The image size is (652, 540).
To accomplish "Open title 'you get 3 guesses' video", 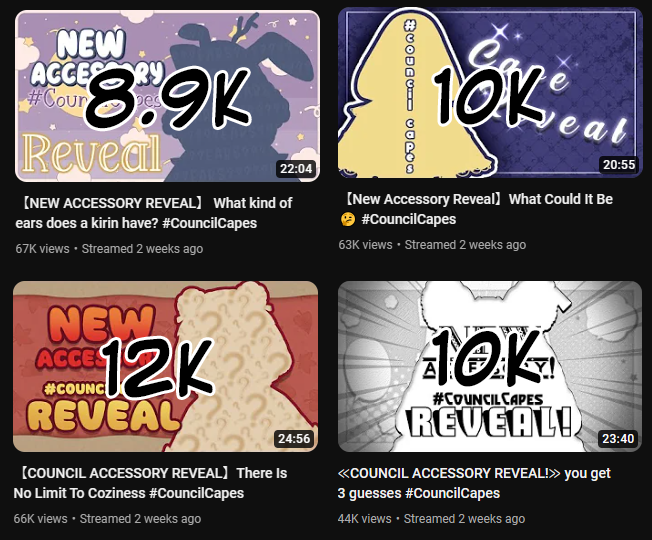I will coord(474,483).
